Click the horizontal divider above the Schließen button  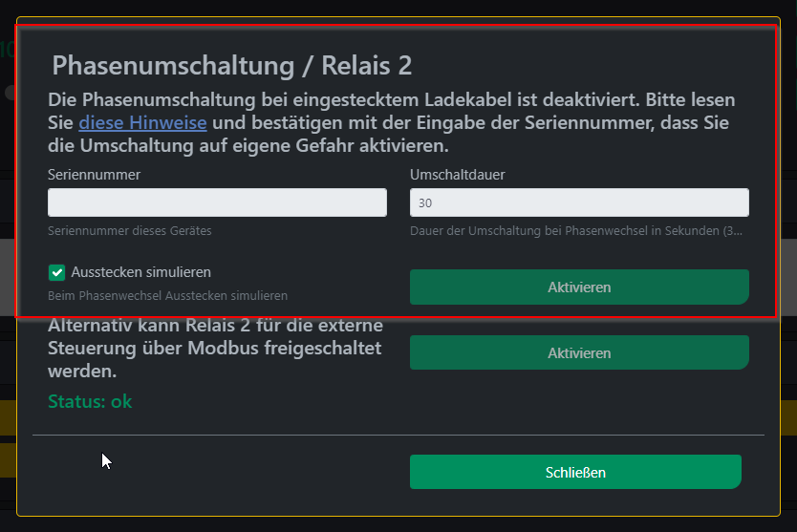tap(398, 435)
